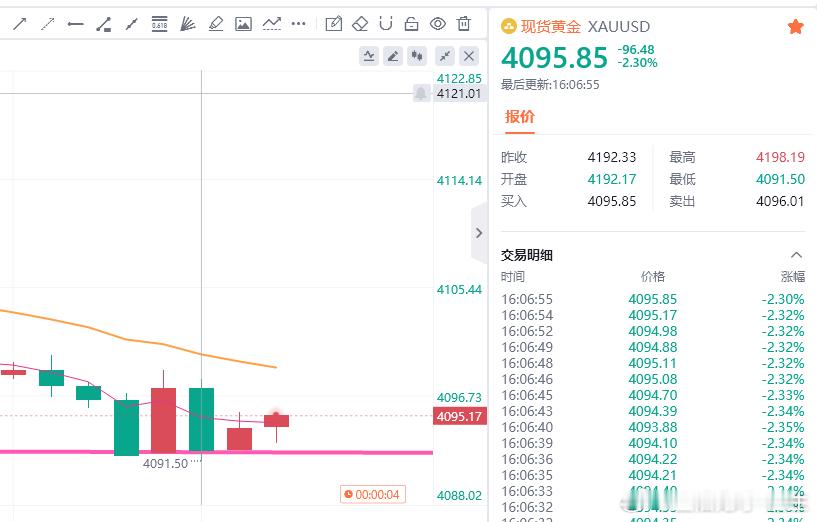Select the trade row at 16:06:45

(x=653, y=395)
